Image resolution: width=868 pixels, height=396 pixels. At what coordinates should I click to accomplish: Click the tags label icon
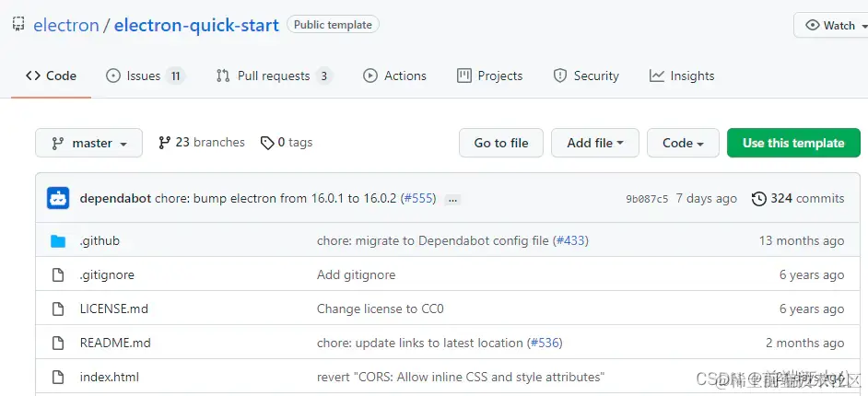(267, 143)
